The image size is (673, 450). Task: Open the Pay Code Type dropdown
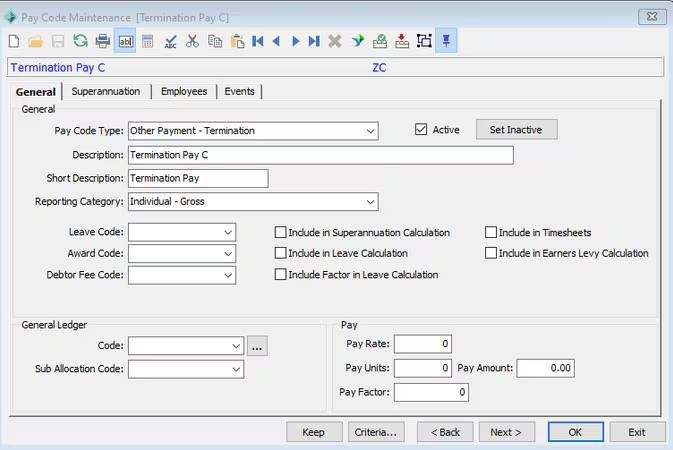pos(370,130)
